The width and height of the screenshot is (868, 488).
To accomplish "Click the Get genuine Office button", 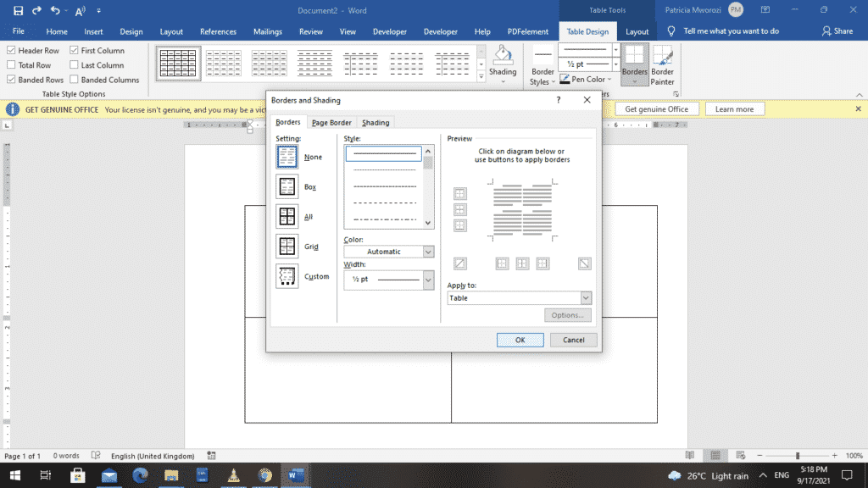I will [657, 109].
